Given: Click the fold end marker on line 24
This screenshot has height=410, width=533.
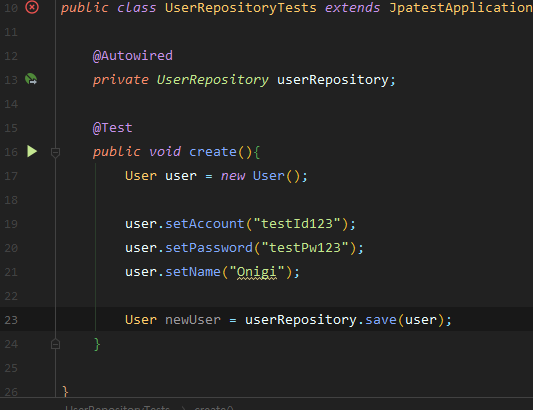Looking at the screenshot, I should pyautogui.click(x=55, y=344).
